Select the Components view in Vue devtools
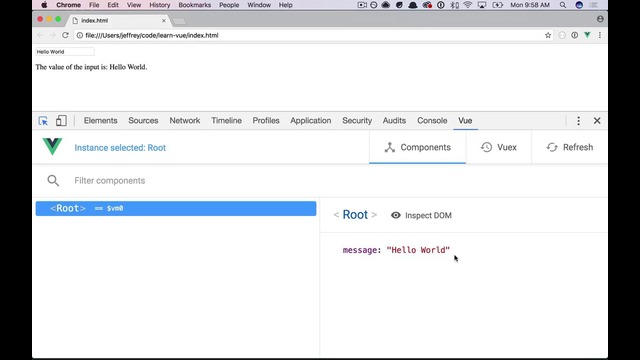The width and height of the screenshot is (640, 360). tap(417, 147)
